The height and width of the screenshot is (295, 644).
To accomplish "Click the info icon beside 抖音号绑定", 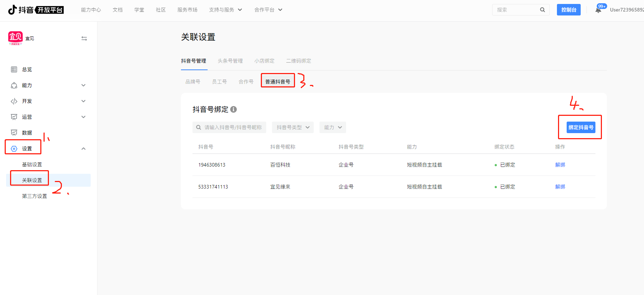I will [x=233, y=109].
